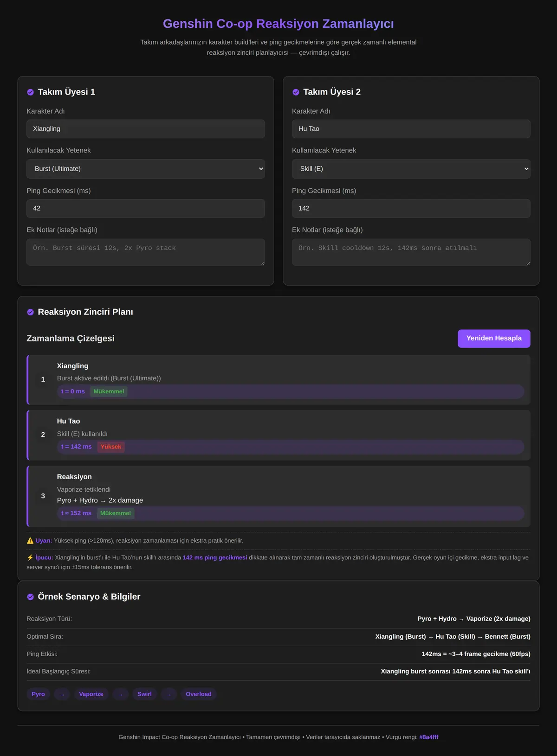Click the ping field showing 42
This screenshot has height=756, width=557.
(146, 209)
